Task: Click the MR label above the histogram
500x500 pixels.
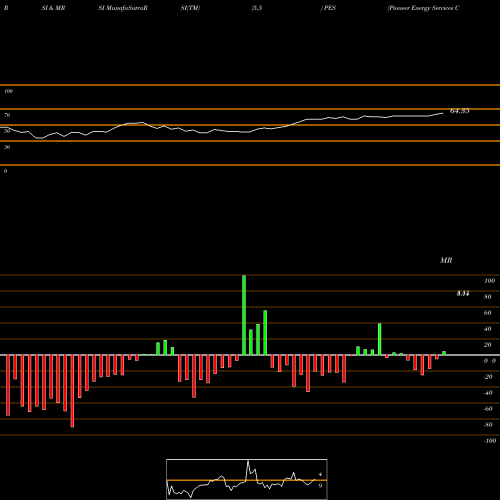Action: (446, 260)
